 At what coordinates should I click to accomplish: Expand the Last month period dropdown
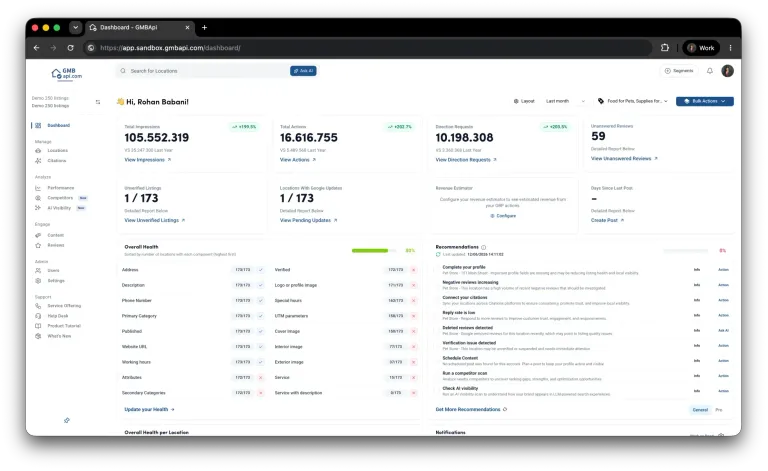[565, 101]
